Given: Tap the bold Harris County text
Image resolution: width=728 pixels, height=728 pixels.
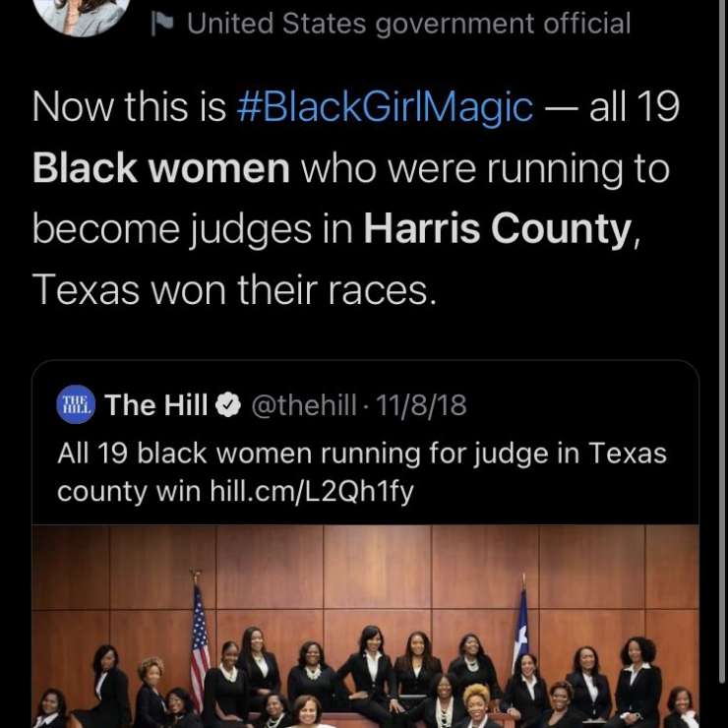Looking at the screenshot, I should [x=498, y=229].
